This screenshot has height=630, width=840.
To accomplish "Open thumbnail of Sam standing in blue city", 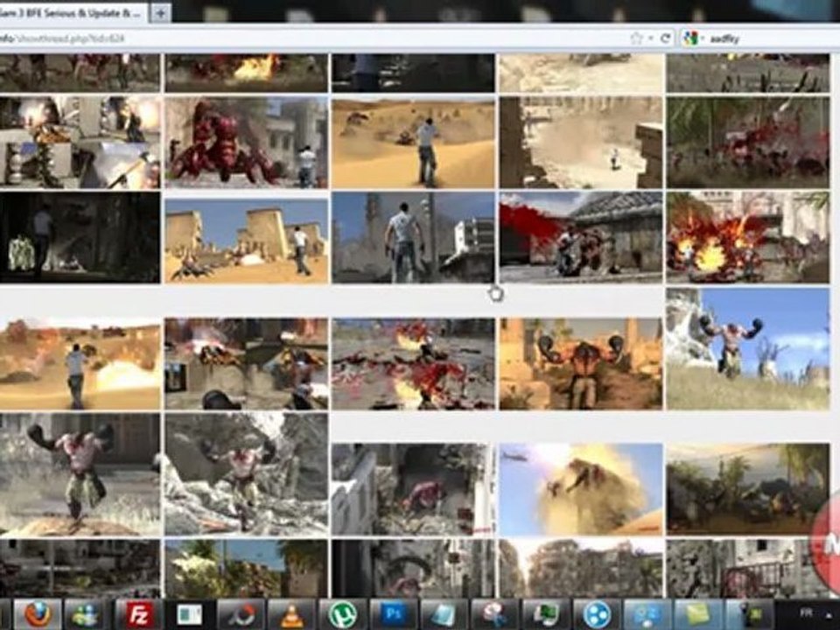I will point(413,238).
